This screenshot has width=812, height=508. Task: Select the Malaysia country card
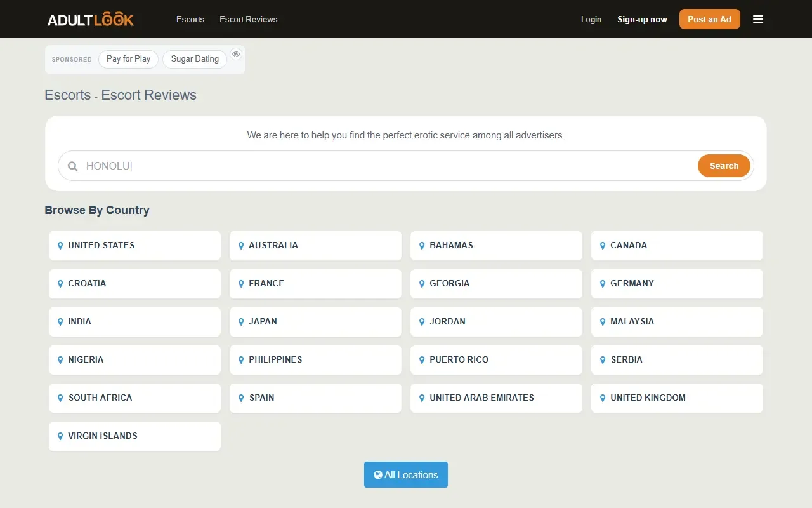(x=677, y=322)
